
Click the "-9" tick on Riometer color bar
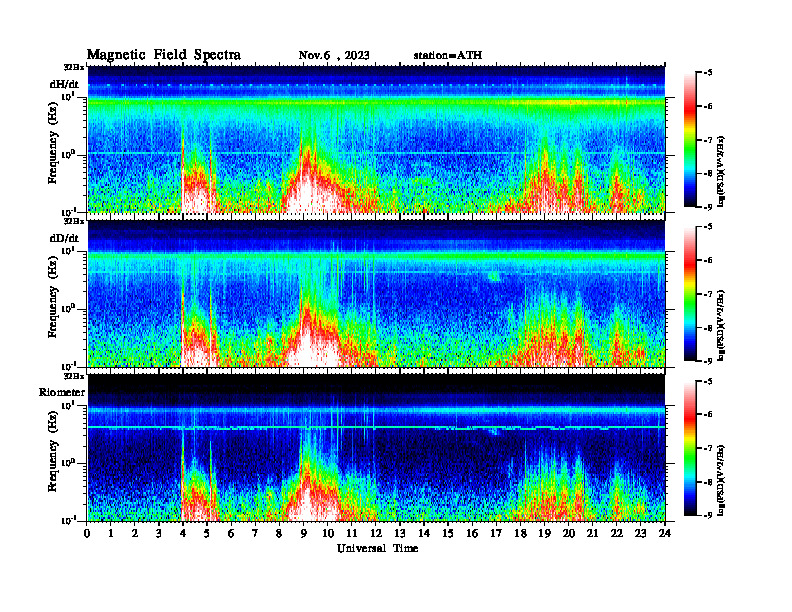click(709, 515)
